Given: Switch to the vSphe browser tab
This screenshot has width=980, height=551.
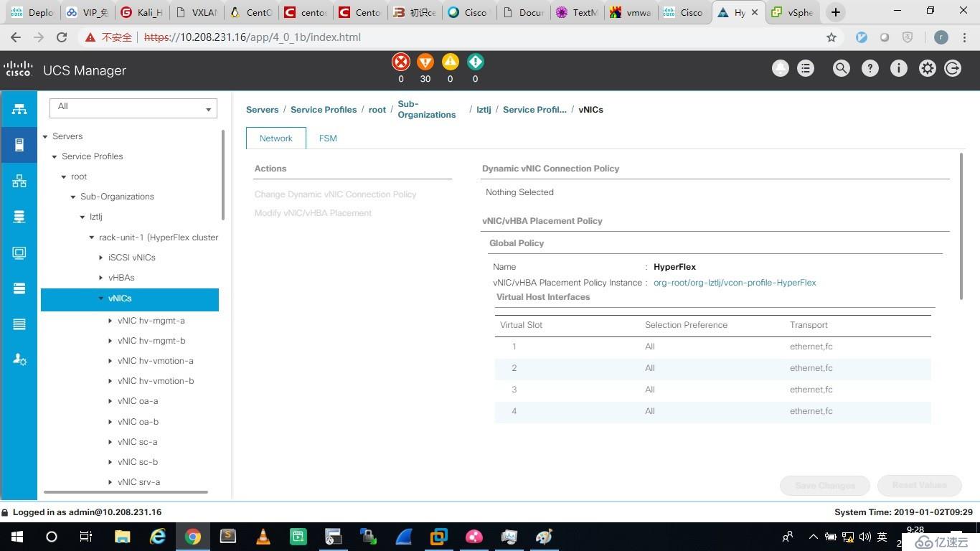Looking at the screenshot, I should coord(793,12).
